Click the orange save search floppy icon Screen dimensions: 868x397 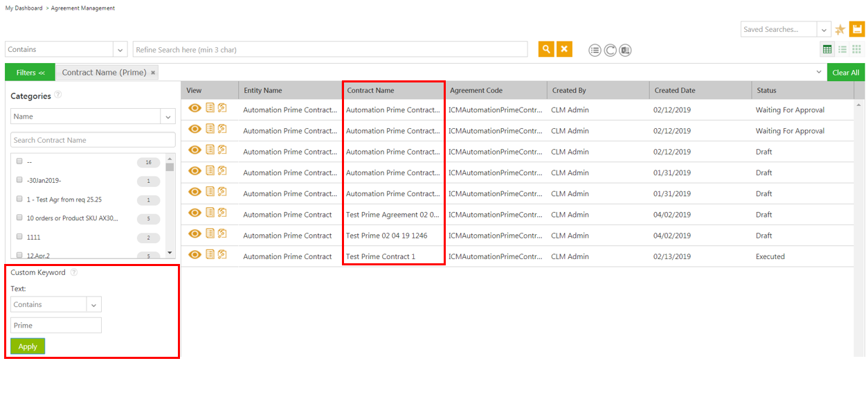[x=857, y=29]
